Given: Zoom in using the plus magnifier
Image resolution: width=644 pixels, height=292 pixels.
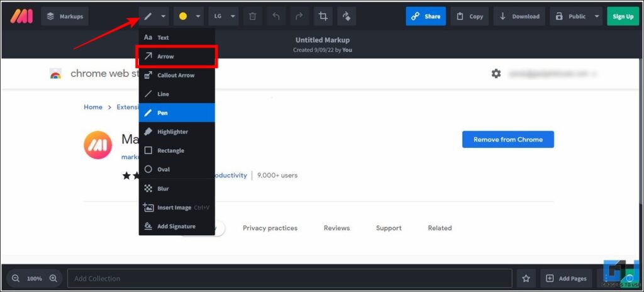Looking at the screenshot, I should tap(53, 278).
